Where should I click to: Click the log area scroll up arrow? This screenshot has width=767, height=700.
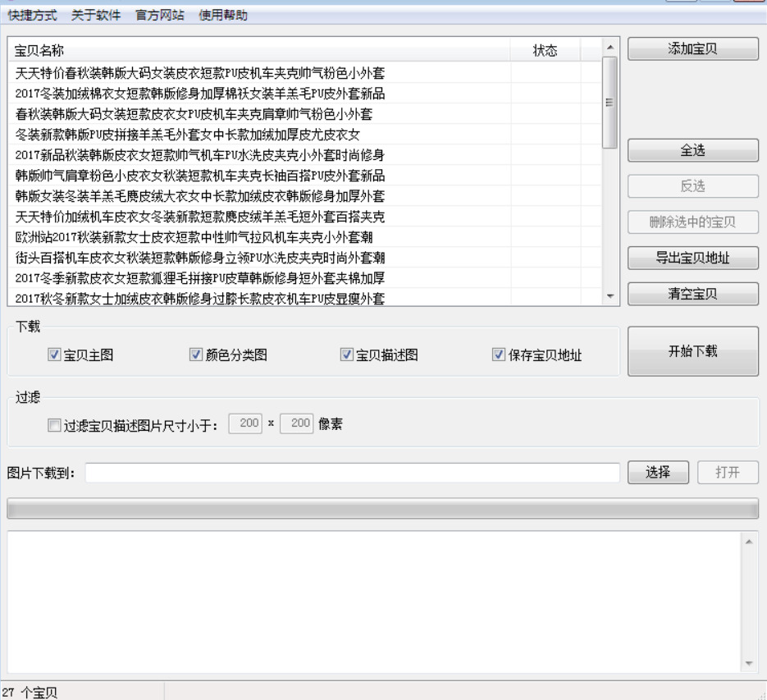[x=749, y=542]
